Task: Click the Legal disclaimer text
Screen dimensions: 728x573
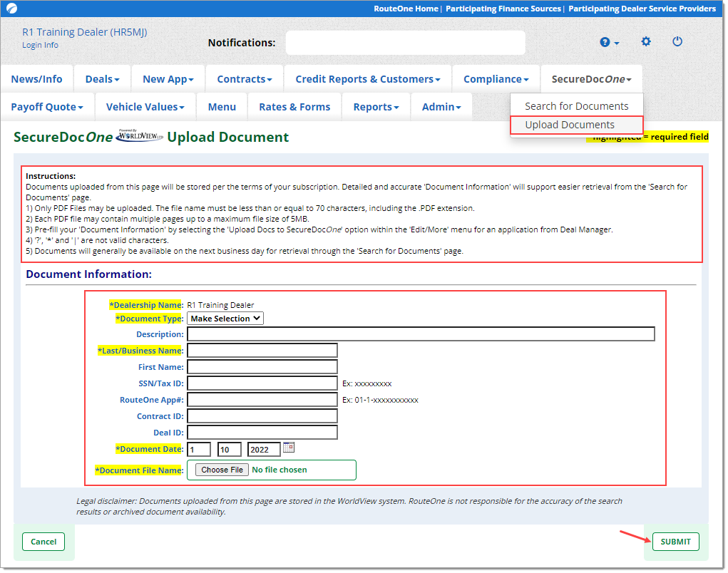Action: tap(349, 506)
